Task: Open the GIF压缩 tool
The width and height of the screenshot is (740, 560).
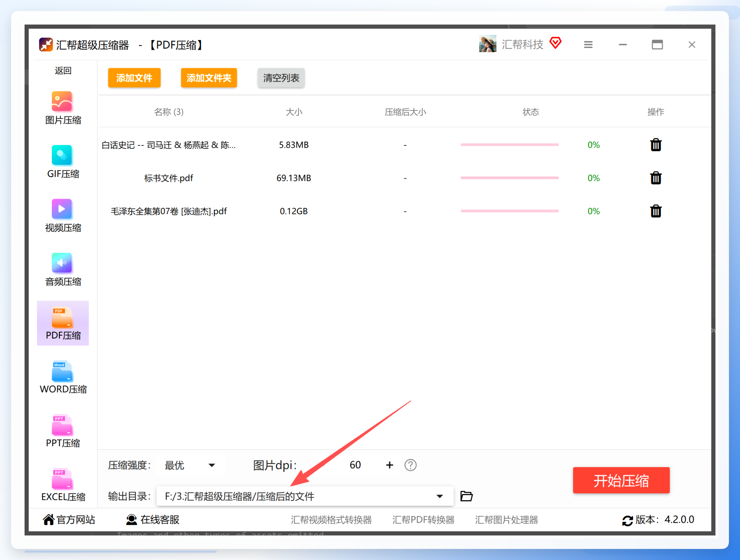Action: (63, 162)
